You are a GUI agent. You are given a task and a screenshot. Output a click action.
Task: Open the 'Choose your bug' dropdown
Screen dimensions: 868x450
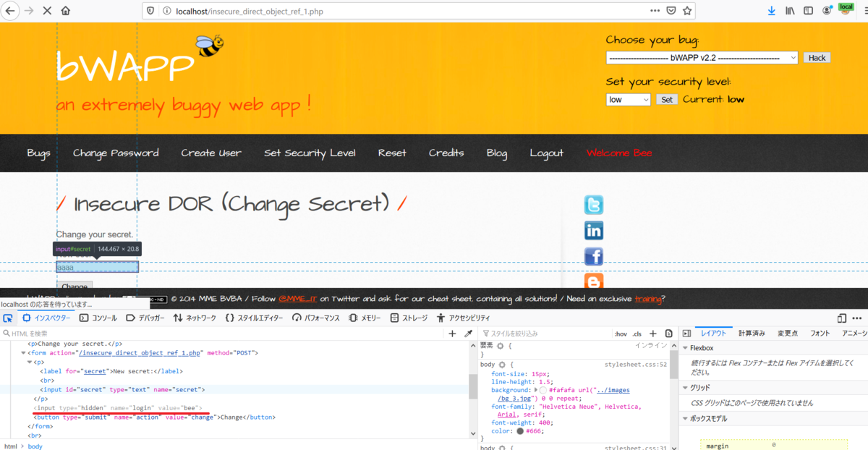(702, 58)
